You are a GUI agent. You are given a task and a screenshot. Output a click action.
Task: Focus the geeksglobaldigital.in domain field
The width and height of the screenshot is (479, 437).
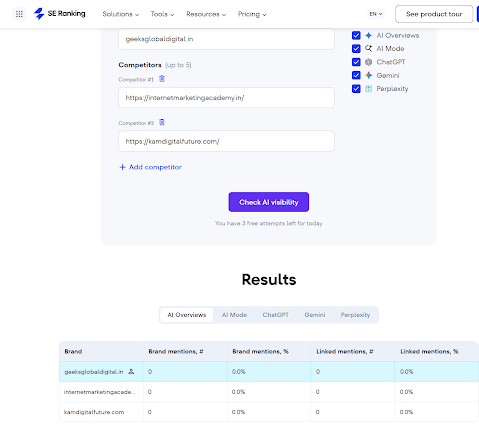tap(226, 39)
